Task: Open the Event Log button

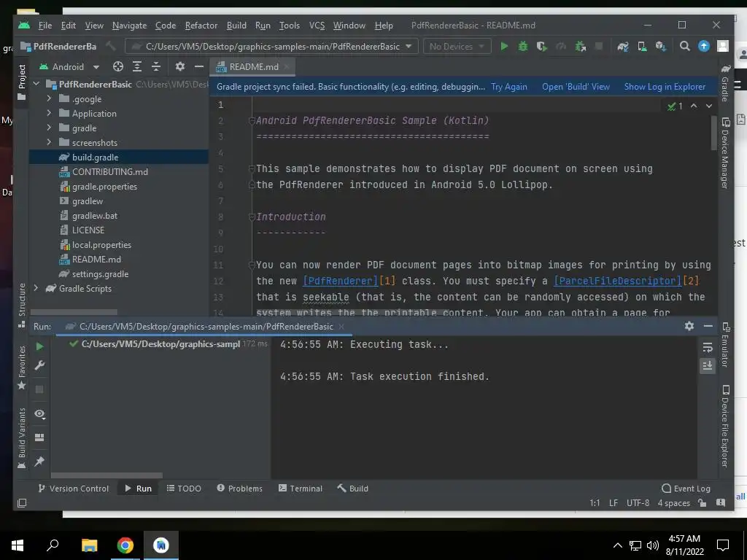Action: click(x=686, y=488)
